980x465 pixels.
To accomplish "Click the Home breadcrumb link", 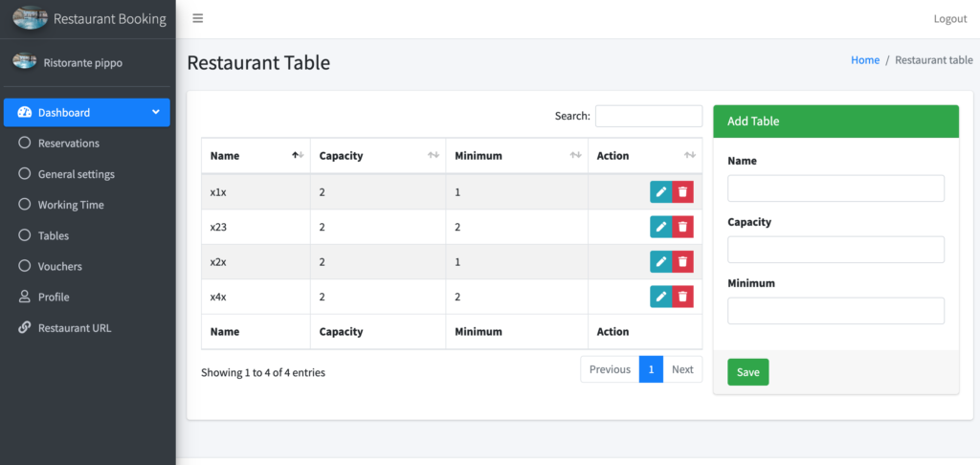I will [864, 60].
